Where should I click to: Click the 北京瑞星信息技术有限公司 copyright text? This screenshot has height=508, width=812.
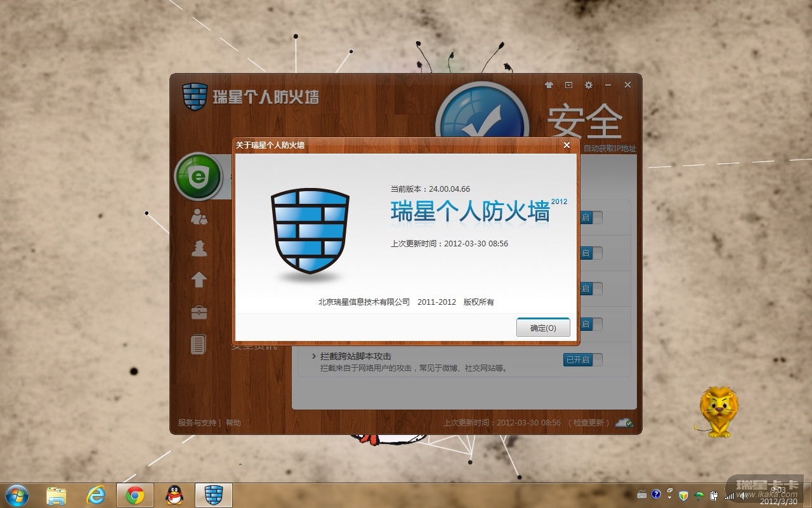tap(406, 302)
